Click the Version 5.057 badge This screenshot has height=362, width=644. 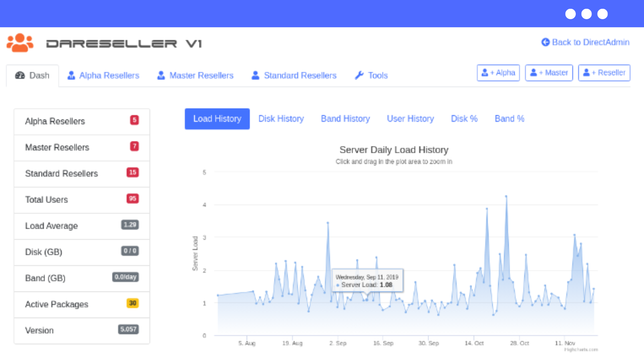128,329
